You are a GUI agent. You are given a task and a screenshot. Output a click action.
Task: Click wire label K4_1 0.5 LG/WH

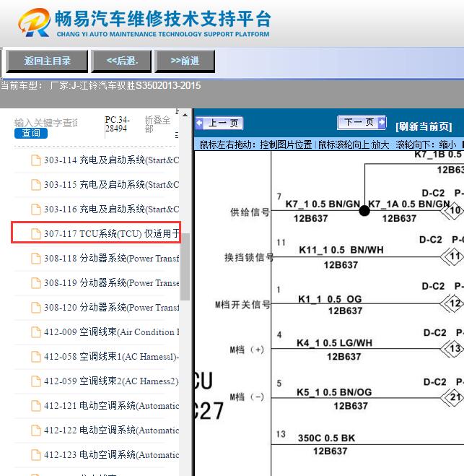coord(334,343)
